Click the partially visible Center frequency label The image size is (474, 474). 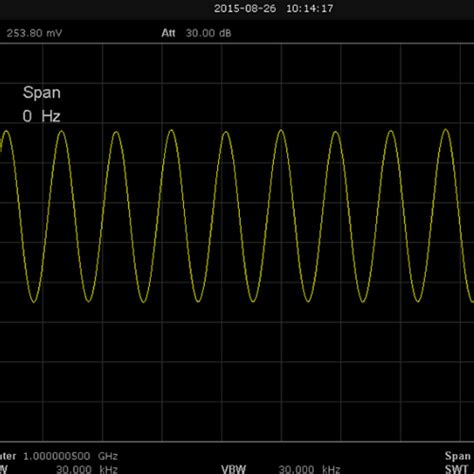pyautogui.click(x=8, y=456)
